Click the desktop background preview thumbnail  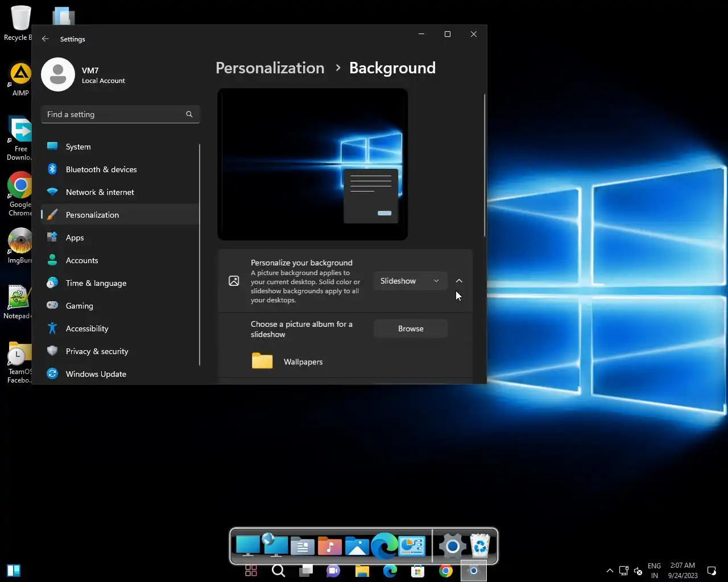coord(312,164)
